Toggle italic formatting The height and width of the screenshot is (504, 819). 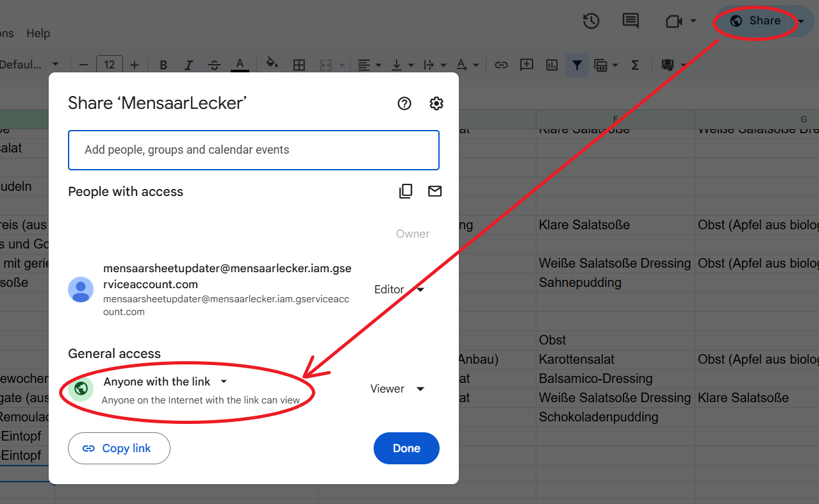pyautogui.click(x=188, y=65)
